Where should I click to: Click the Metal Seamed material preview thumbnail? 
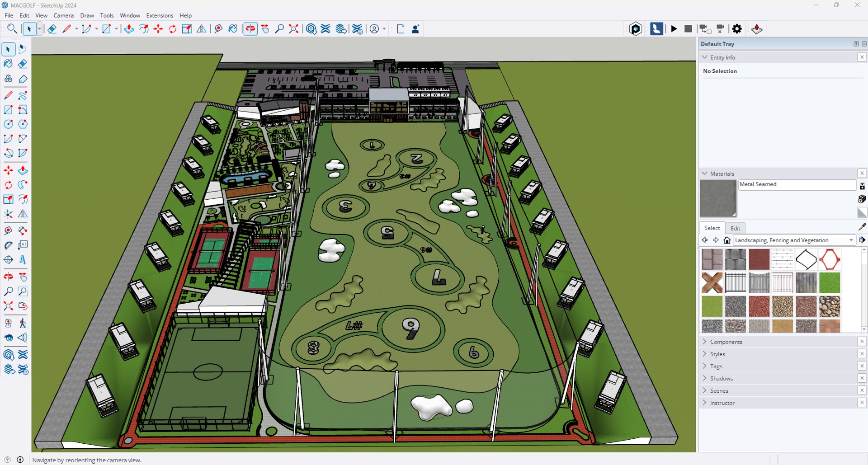click(718, 198)
